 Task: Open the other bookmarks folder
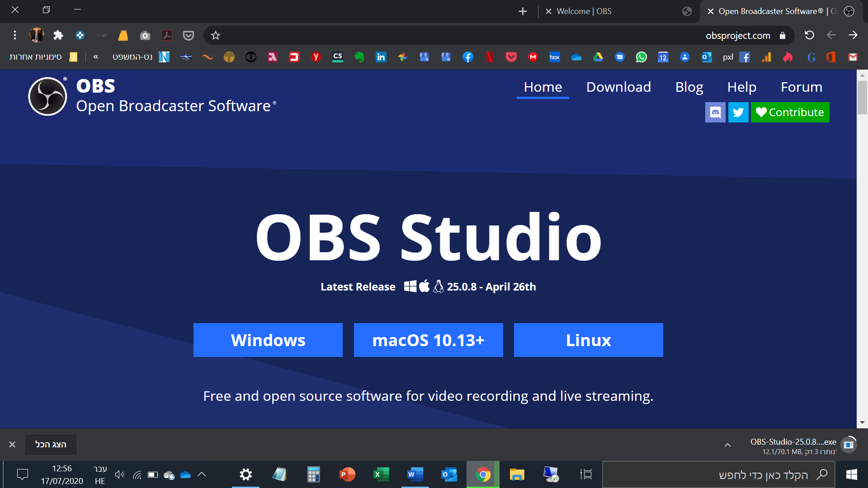44,57
